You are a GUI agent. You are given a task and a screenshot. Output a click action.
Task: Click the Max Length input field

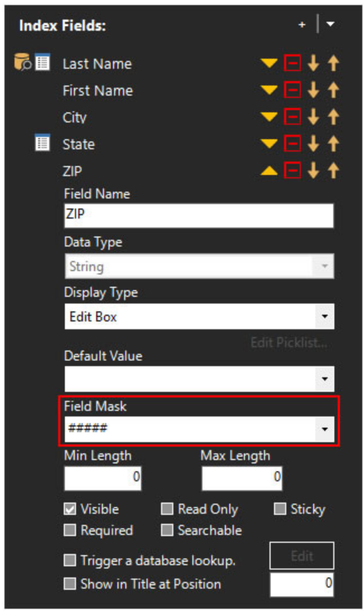(x=242, y=478)
